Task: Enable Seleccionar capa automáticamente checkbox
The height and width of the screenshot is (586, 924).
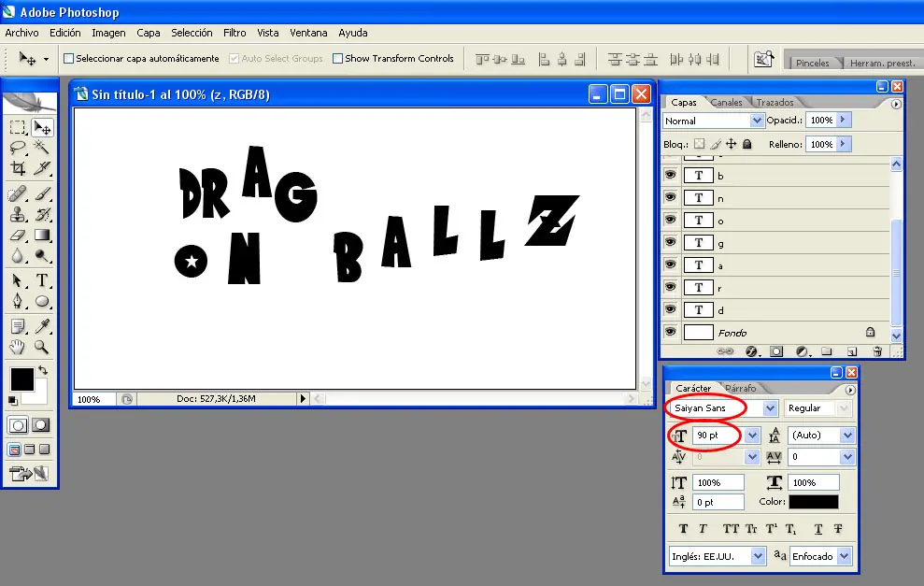Action: (69, 58)
